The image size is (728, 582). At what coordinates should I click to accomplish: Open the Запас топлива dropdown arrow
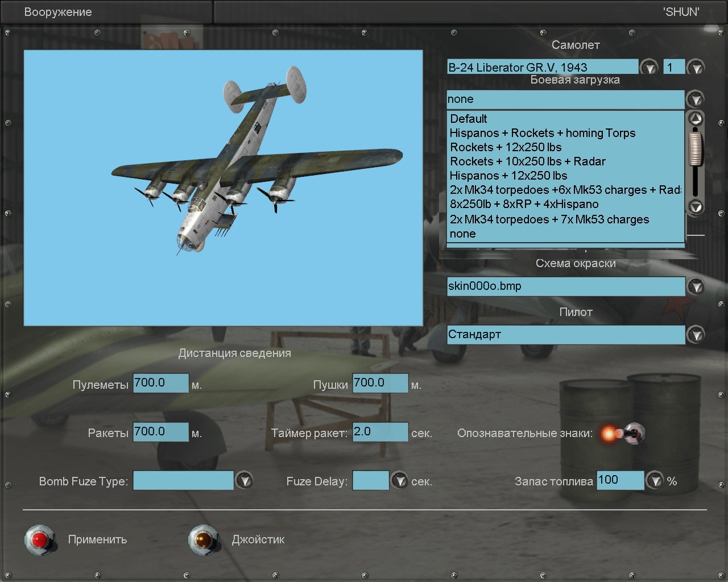pos(655,481)
